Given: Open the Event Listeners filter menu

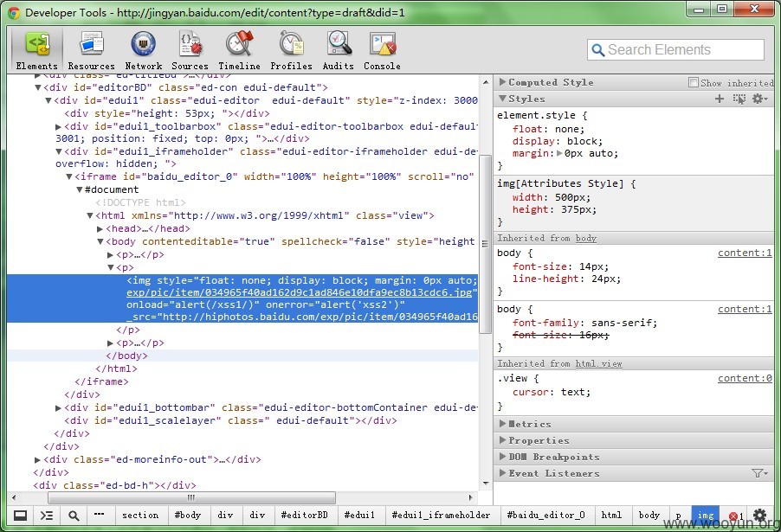Looking at the screenshot, I should (759, 473).
